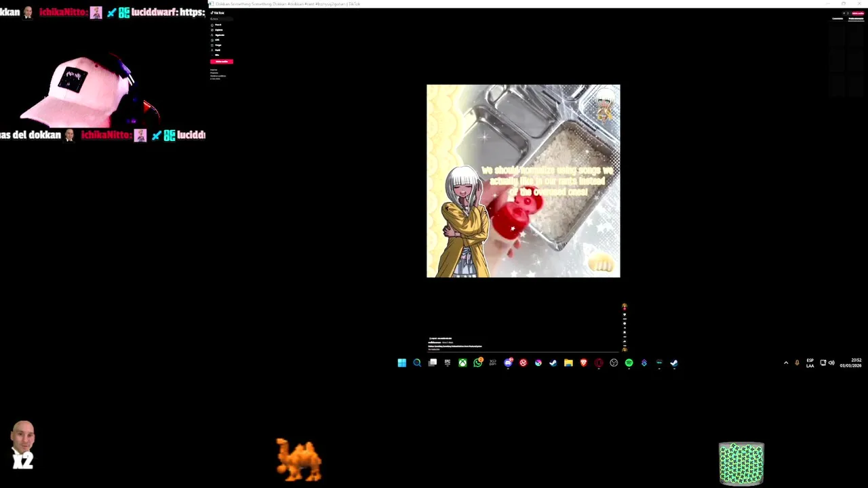
Task: Open Windows taskbar search
Action: click(x=417, y=363)
